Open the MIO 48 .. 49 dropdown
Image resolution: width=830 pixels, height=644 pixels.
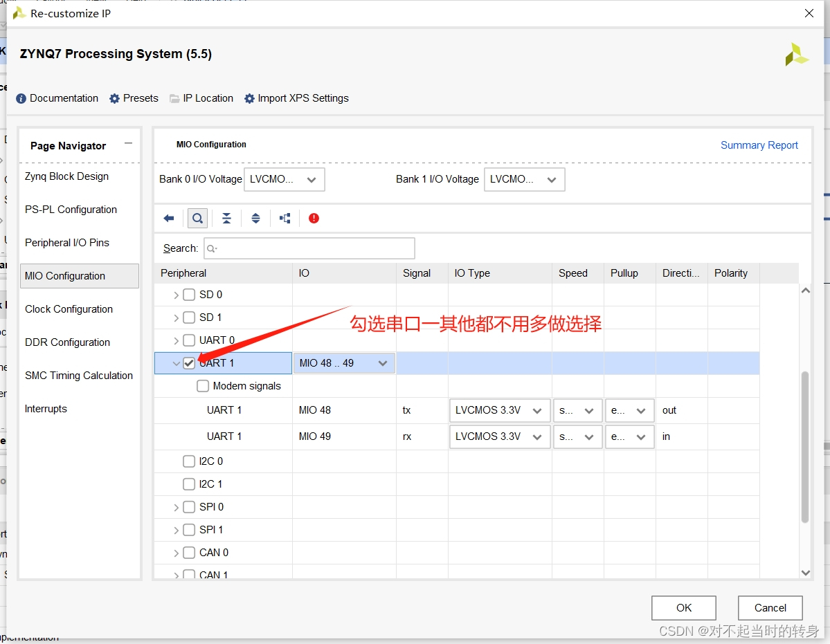[344, 363]
